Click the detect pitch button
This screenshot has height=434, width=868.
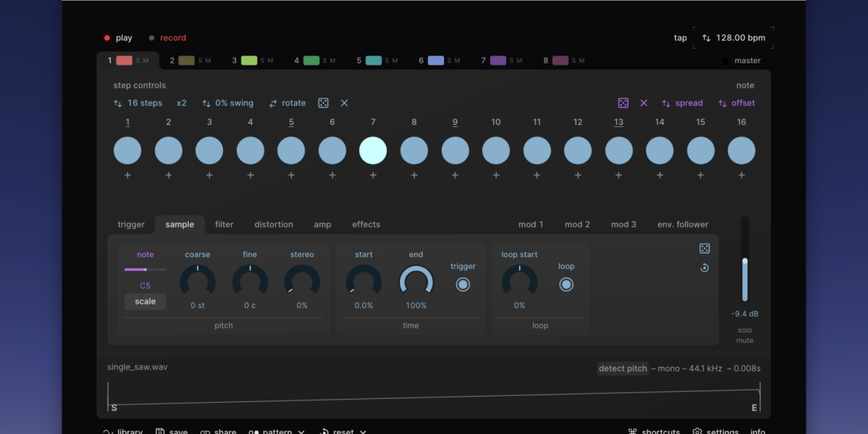623,369
